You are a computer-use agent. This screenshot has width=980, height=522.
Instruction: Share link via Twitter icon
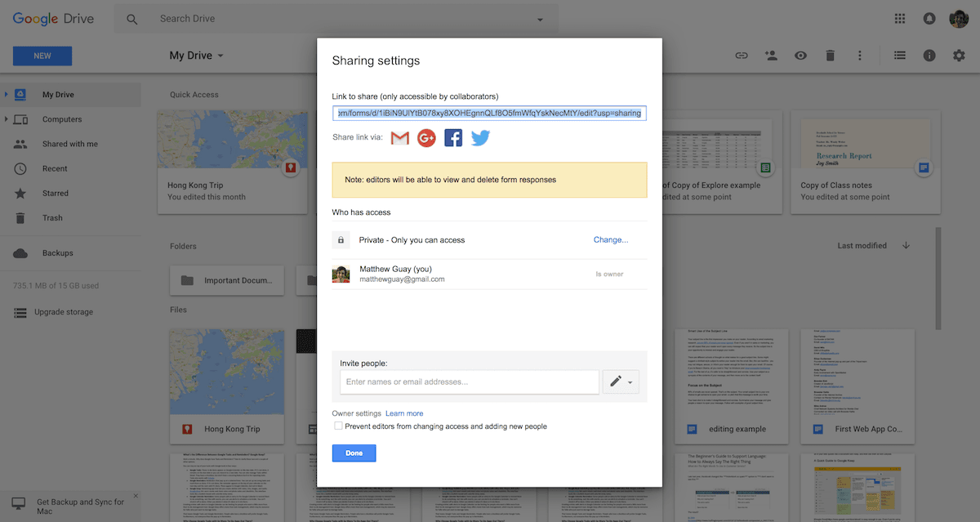480,138
